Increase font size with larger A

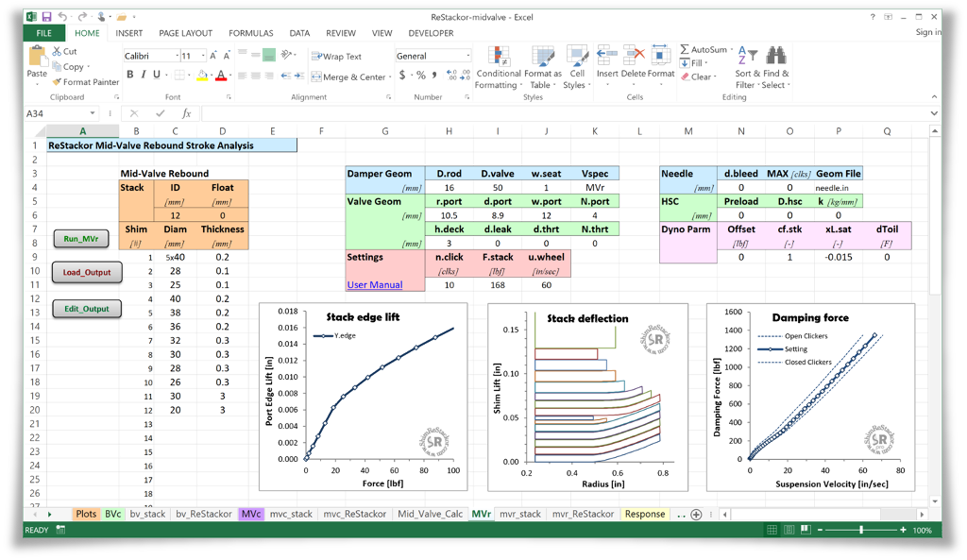tap(212, 56)
